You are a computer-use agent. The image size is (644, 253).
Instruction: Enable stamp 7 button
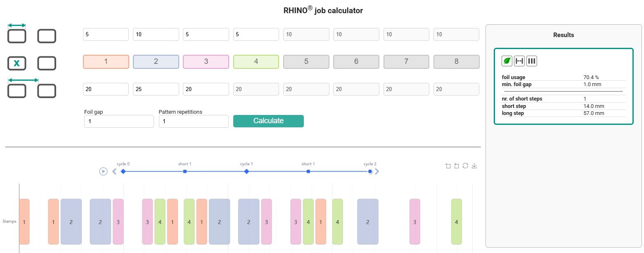[407, 62]
